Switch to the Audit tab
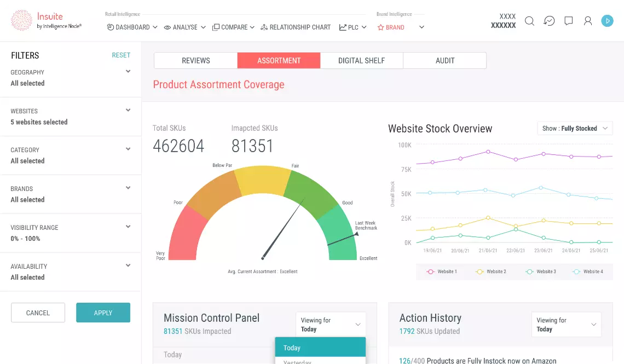Viewport: 624px width, 364px height. coord(445,60)
